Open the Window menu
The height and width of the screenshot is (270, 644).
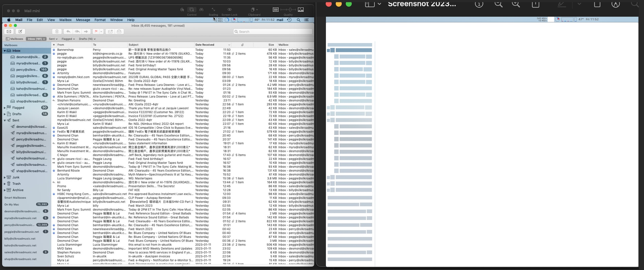pos(116,20)
